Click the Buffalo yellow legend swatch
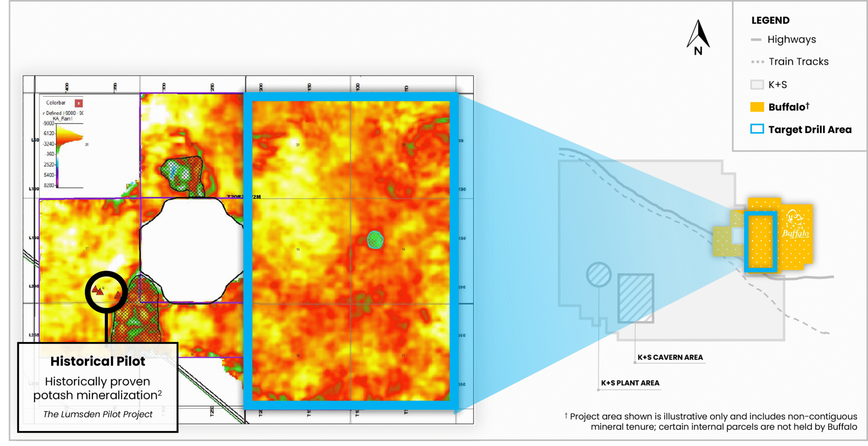The width and height of the screenshot is (868, 446). [x=757, y=107]
